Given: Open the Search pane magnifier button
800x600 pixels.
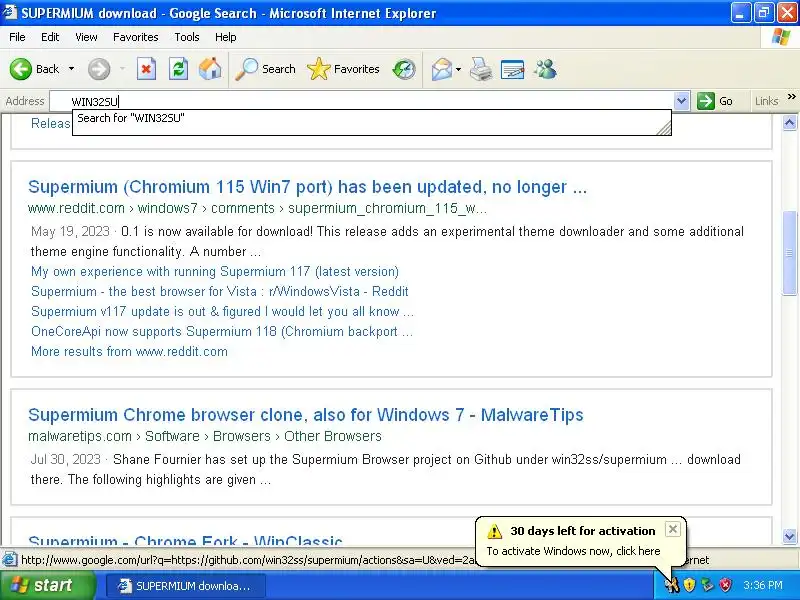Looking at the screenshot, I should point(265,69).
